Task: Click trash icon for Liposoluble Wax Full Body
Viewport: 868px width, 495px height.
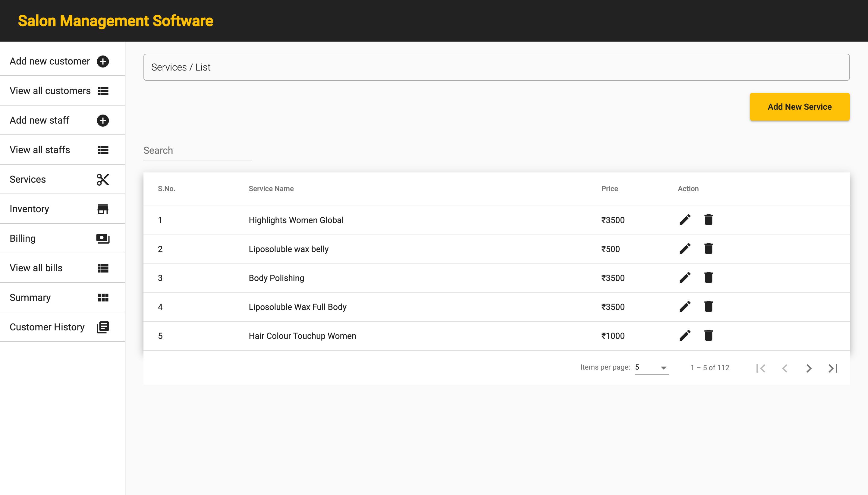Action: tap(708, 306)
